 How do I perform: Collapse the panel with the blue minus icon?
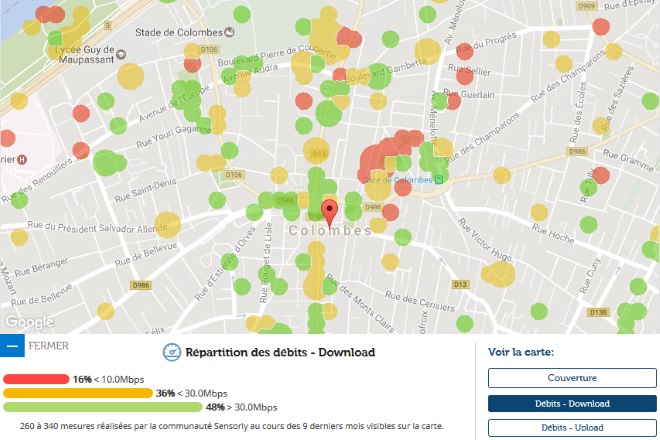(x=13, y=347)
